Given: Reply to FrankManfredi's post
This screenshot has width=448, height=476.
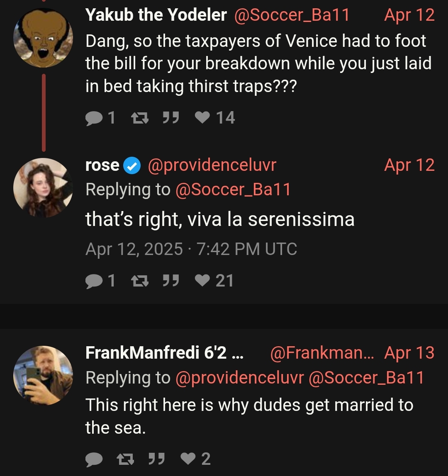Looking at the screenshot, I should pyautogui.click(x=94, y=459).
